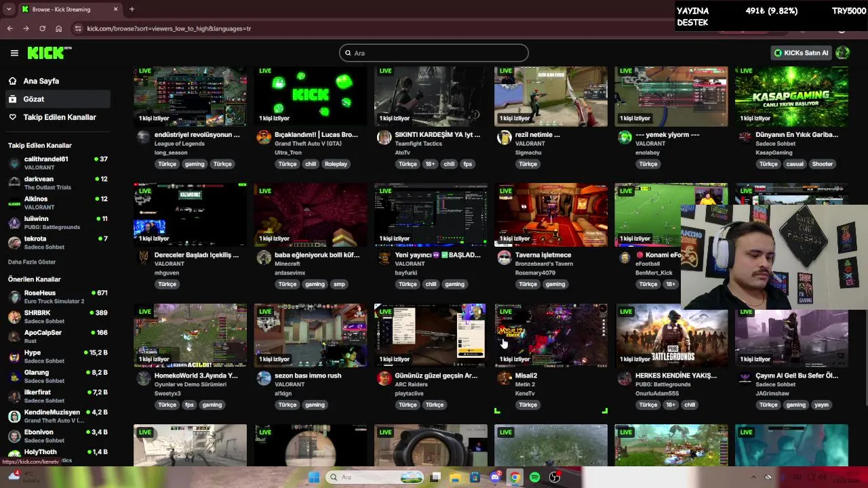Image resolution: width=868 pixels, height=488 pixels.
Task: Click mhguven streamer avatar
Action: [x=144, y=258]
